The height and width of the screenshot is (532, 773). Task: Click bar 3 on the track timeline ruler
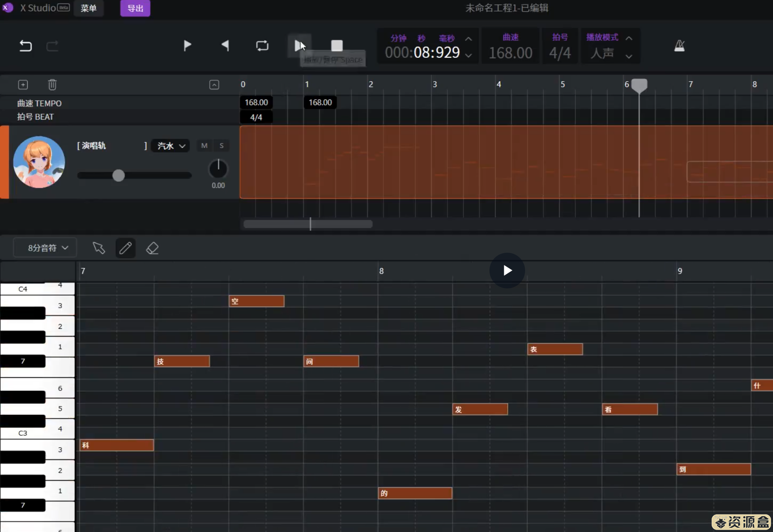434,84
